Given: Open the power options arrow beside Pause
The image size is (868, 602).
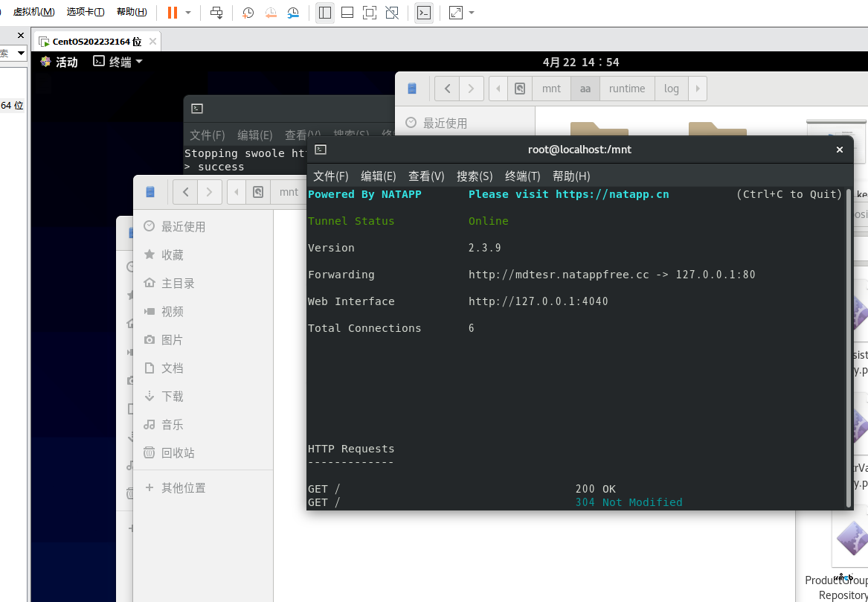Looking at the screenshot, I should point(188,12).
